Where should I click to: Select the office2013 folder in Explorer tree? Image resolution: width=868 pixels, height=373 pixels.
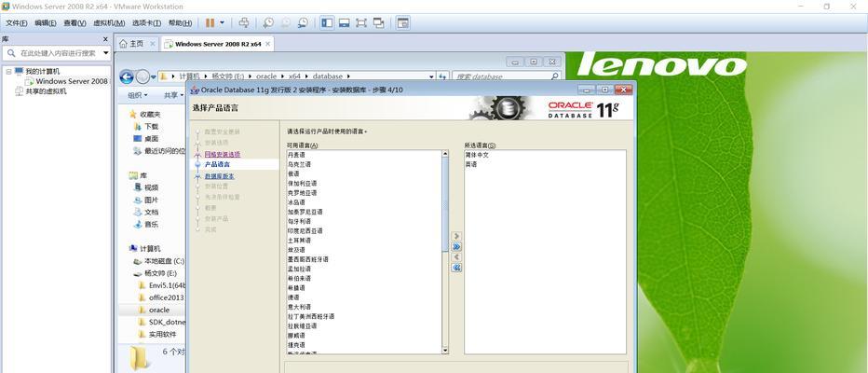pyautogui.click(x=167, y=297)
